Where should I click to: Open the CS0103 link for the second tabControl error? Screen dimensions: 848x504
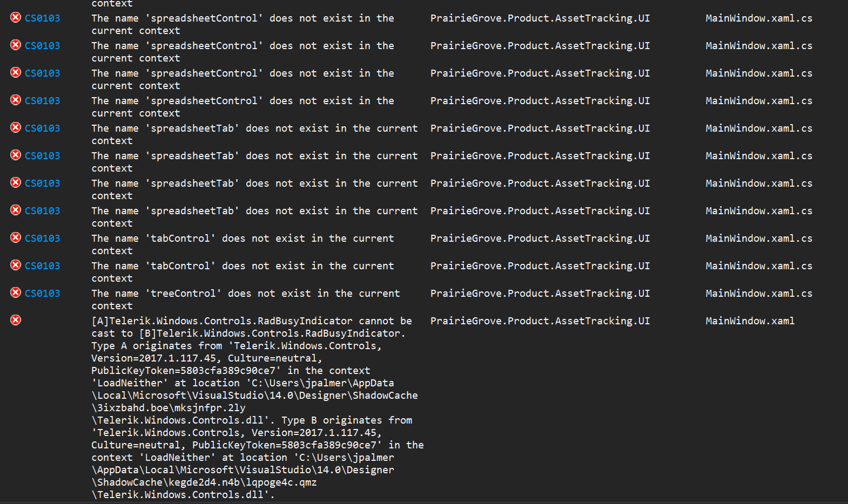pos(42,266)
